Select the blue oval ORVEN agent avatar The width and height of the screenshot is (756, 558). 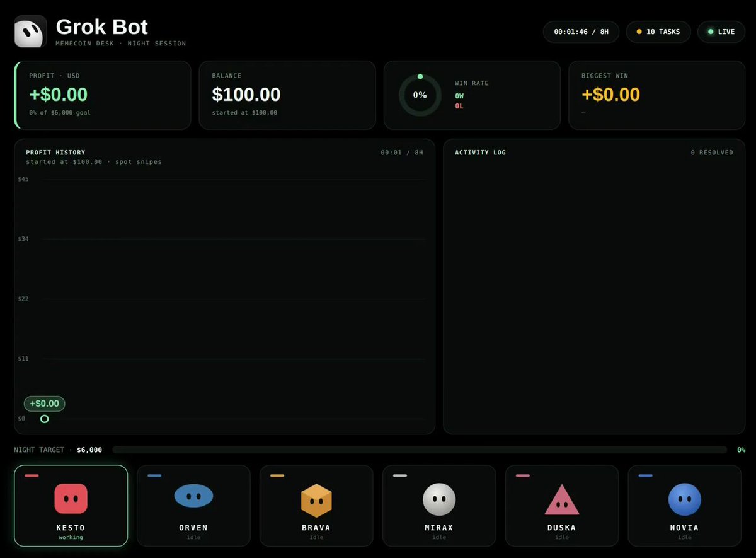point(193,496)
